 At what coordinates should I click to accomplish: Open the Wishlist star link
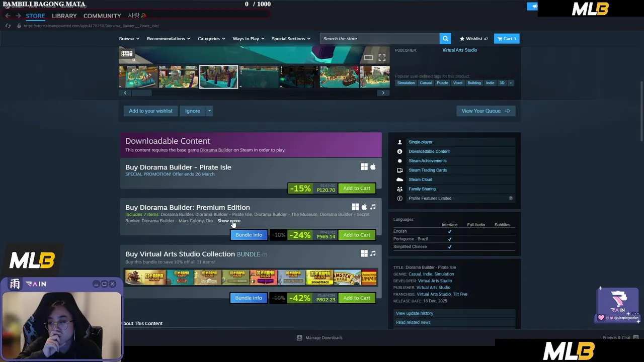(x=473, y=39)
